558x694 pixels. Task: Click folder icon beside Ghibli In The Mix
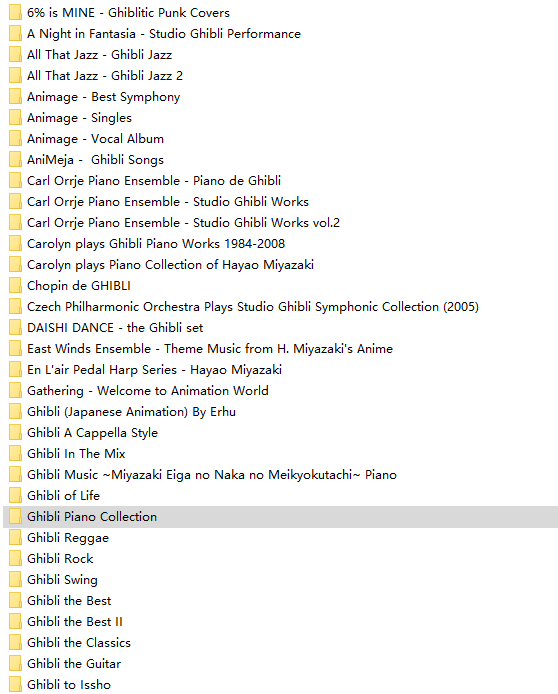pyautogui.click(x=15, y=454)
